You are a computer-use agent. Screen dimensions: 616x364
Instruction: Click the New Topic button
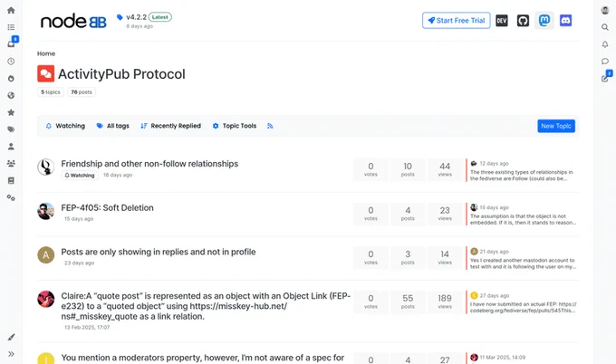556,126
